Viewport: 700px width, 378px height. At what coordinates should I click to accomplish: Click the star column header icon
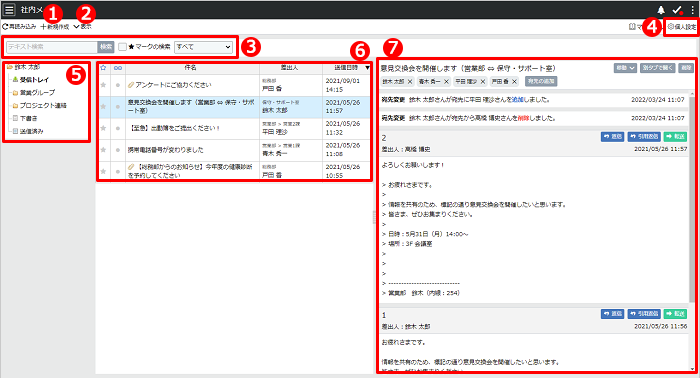tap(104, 68)
